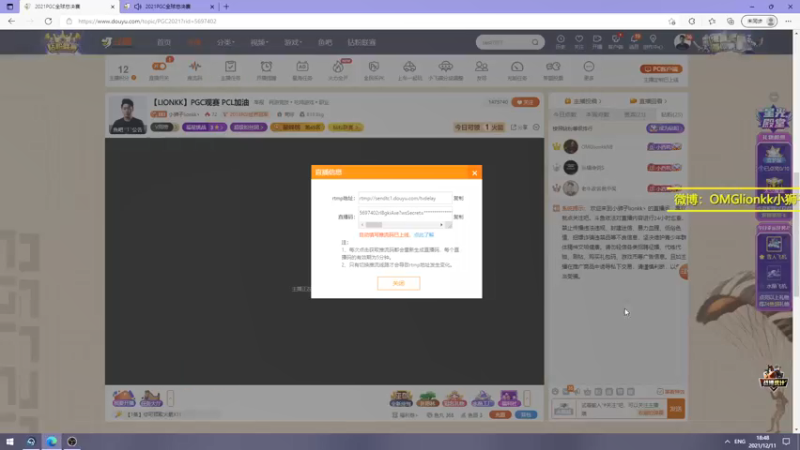The height and width of the screenshot is (450, 800).
Task: Go to first item in site navigation
Action: click(164, 42)
